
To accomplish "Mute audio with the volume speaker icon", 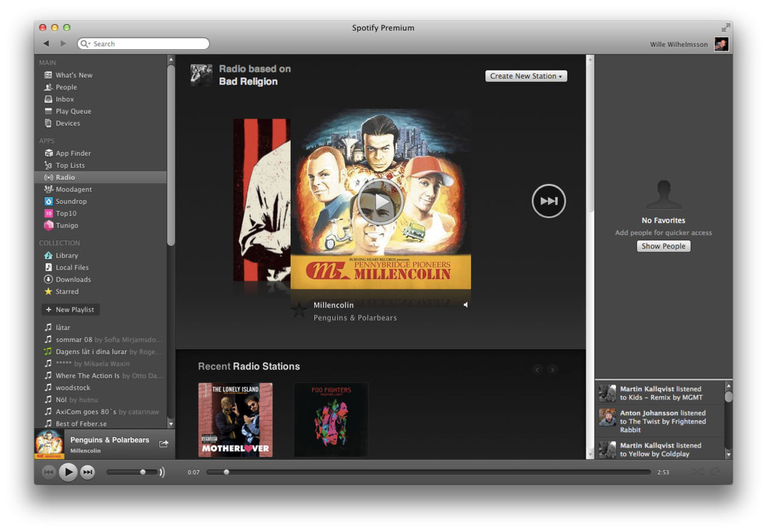I will point(466,305).
